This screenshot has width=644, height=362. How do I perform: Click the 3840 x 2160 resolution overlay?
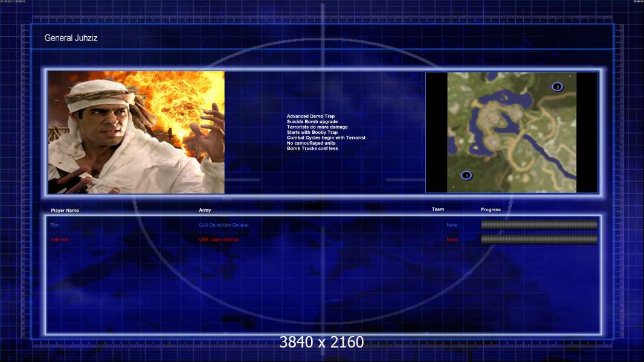click(321, 342)
